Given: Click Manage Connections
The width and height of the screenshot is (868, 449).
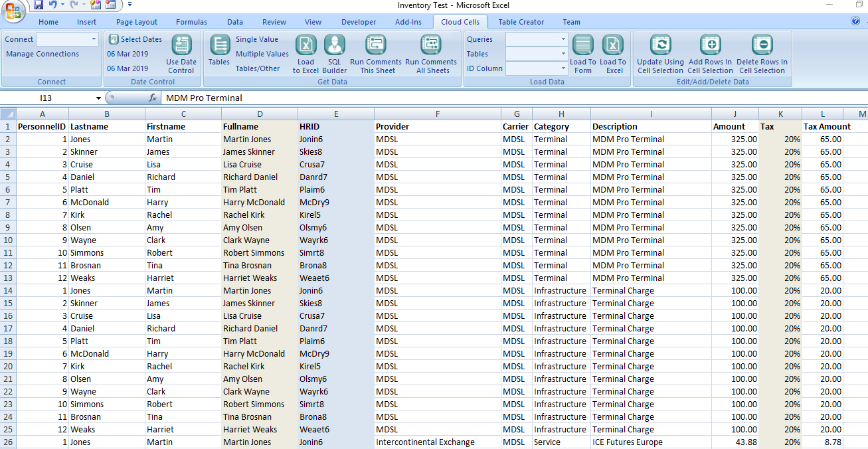Looking at the screenshot, I should [x=43, y=54].
